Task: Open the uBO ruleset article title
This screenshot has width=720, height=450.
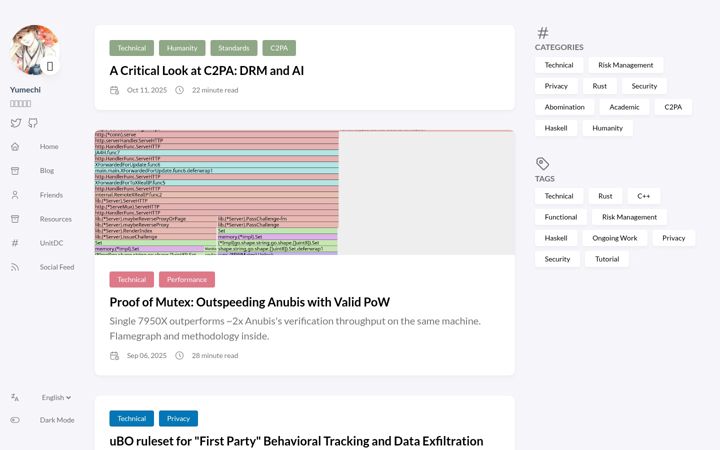Action: [x=296, y=441]
